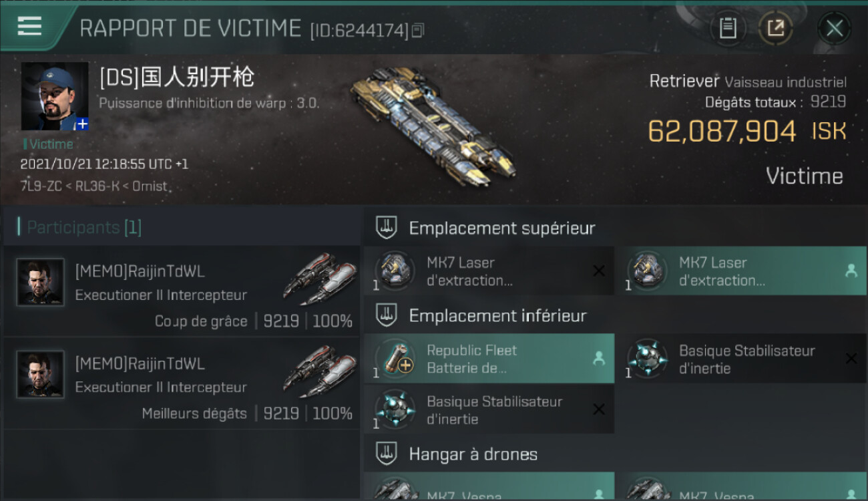Share the kill report via the export icon

point(775,28)
